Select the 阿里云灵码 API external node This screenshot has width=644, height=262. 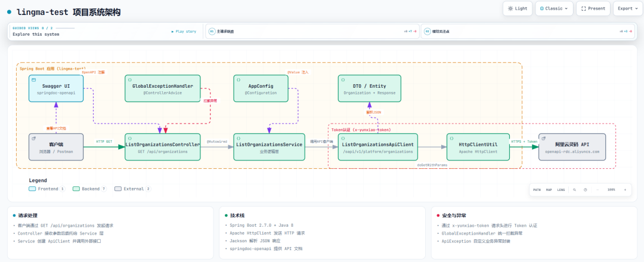click(x=572, y=147)
